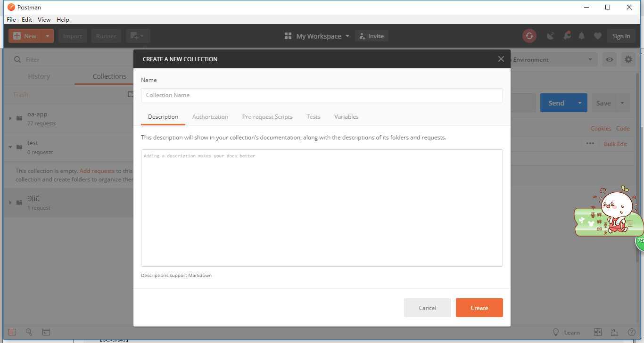The height and width of the screenshot is (343, 644).
Task: Click the Import button in the toolbar
Action: tap(73, 36)
